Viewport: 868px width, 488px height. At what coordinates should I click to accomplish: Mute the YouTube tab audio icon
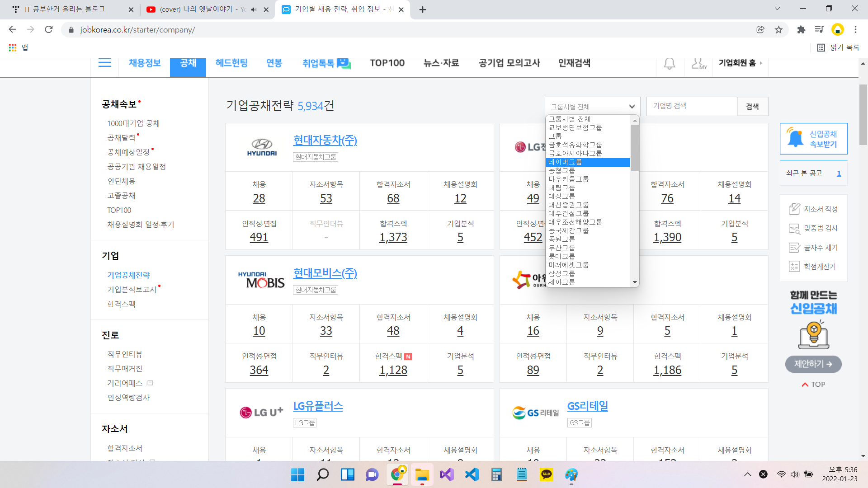(x=254, y=9)
